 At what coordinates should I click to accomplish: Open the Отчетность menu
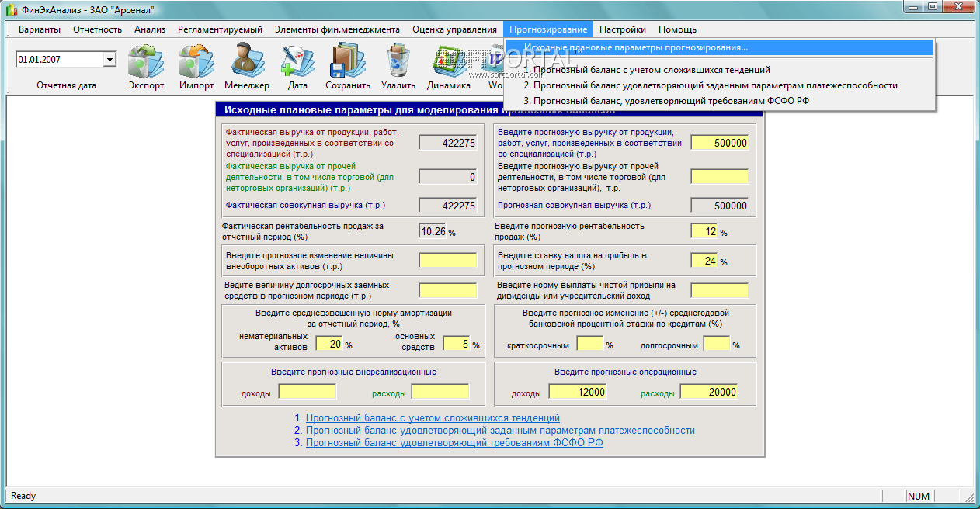click(x=98, y=29)
